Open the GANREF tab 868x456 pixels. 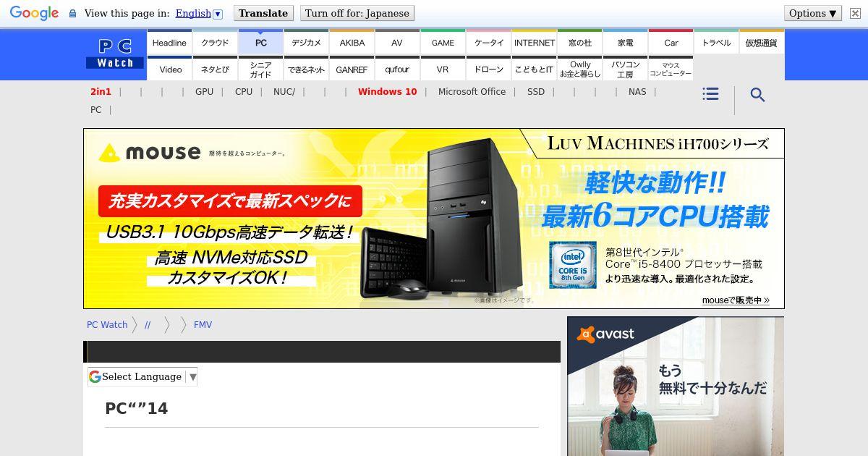(352, 69)
